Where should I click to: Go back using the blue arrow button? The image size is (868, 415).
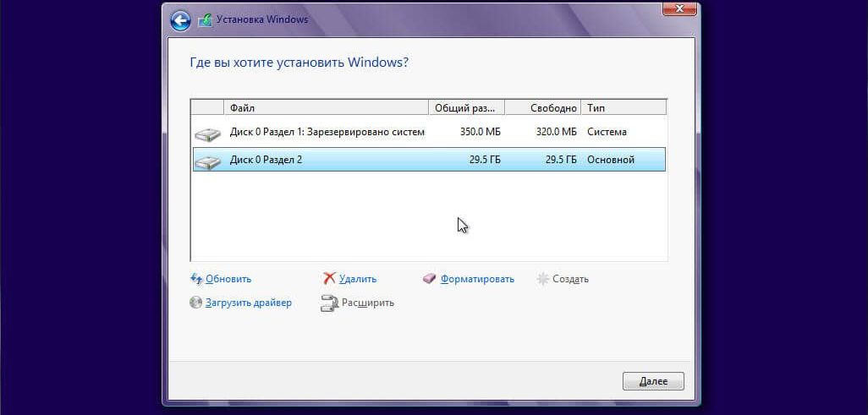(180, 20)
